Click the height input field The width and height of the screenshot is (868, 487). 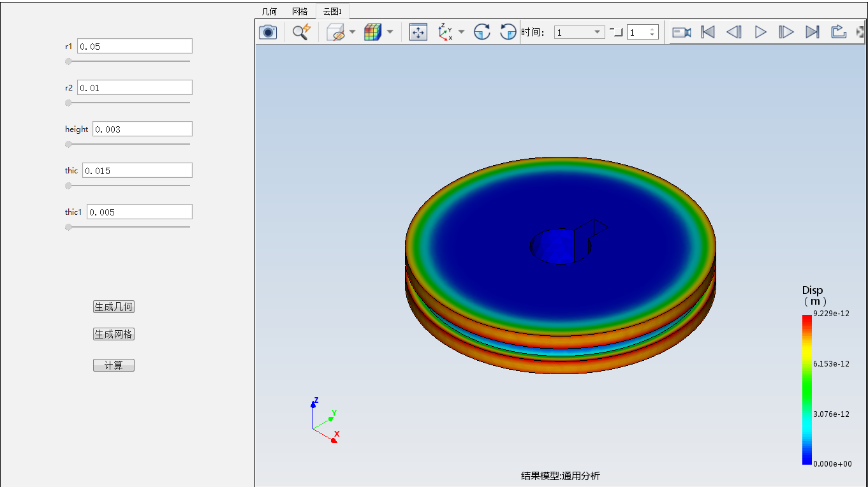(x=142, y=129)
